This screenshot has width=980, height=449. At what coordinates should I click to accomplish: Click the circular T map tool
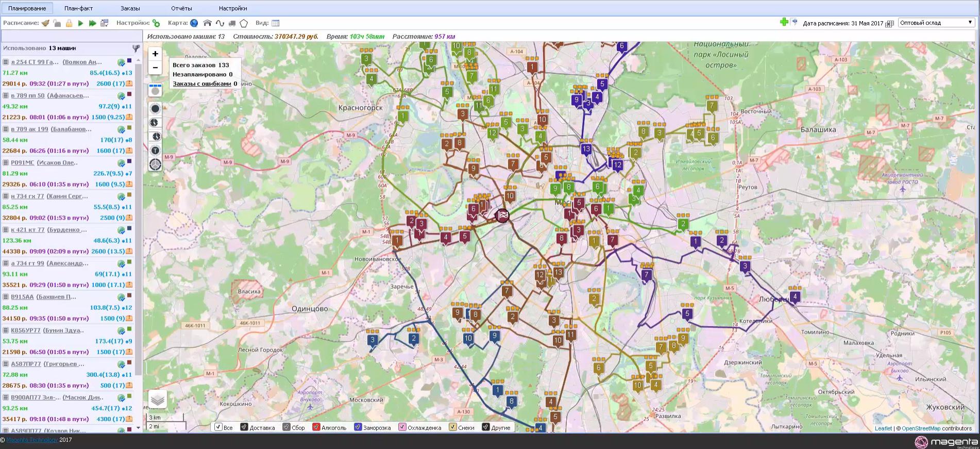click(x=155, y=151)
